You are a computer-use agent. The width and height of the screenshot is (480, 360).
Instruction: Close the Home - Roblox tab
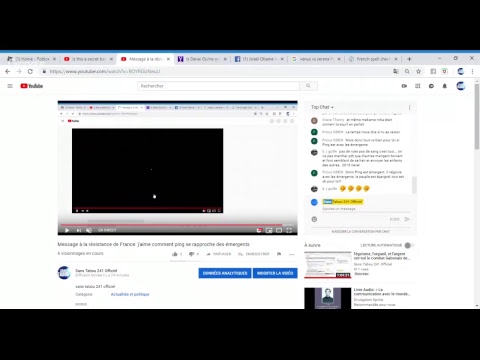coord(54,59)
